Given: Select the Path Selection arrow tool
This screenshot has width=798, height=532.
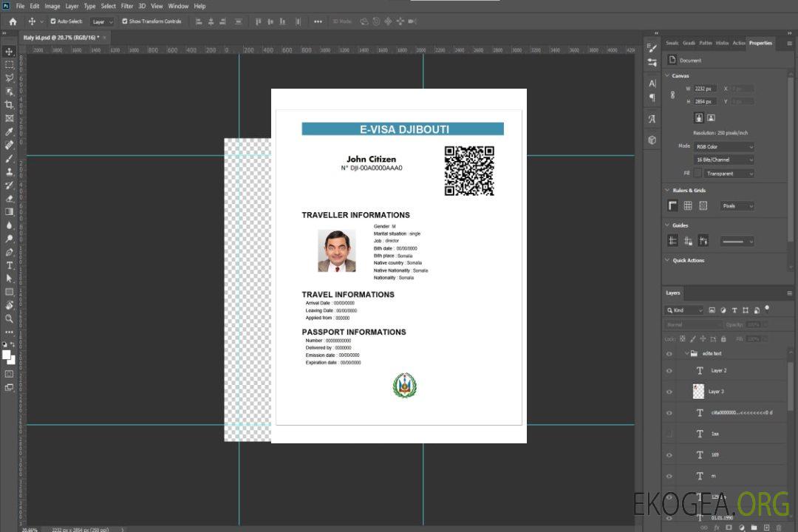Looking at the screenshot, I should pos(9,279).
